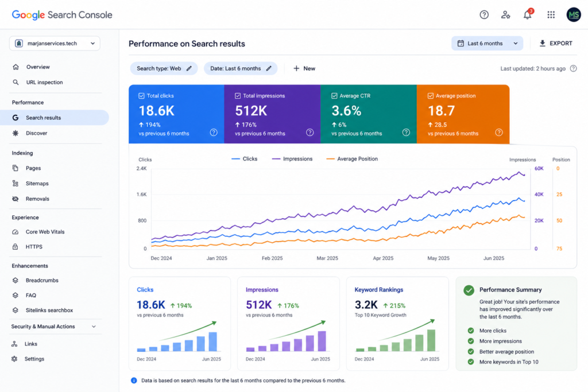Click the Sitemaps icon in sidebar
This screenshot has width=588, height=392.
[16, 183]
